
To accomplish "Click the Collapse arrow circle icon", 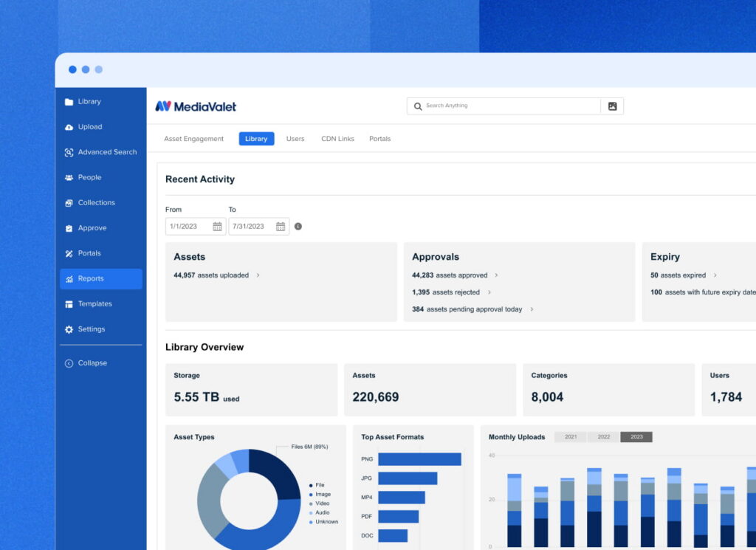I will coord(69,363).
